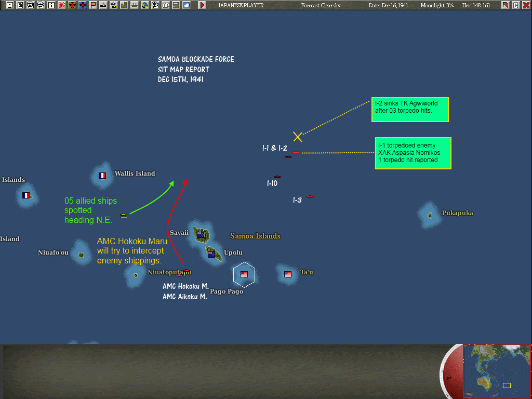Click the ships on horizon icon
This screenshot has width=532, height=399.
[135, 5]
